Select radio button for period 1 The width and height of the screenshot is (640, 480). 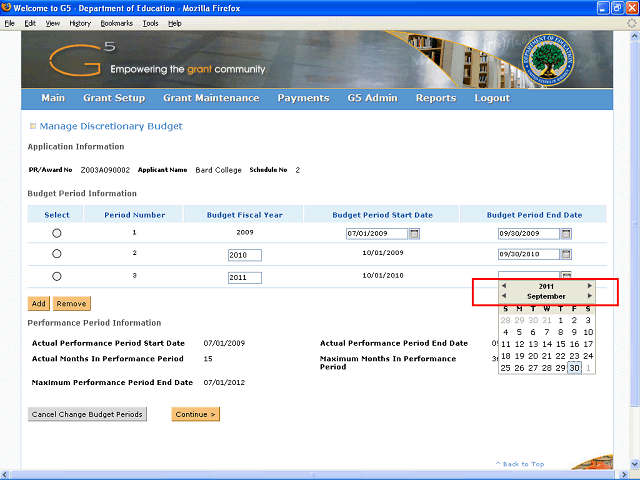coord(56,233)
